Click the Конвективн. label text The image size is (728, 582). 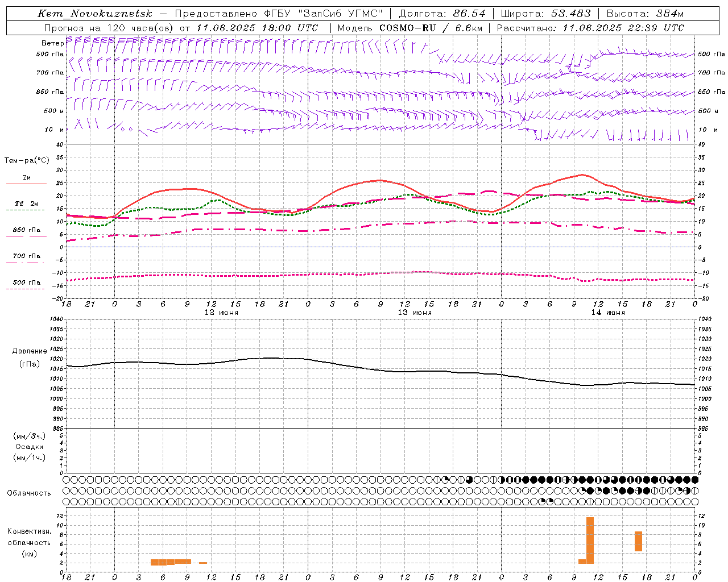(30, 531)
